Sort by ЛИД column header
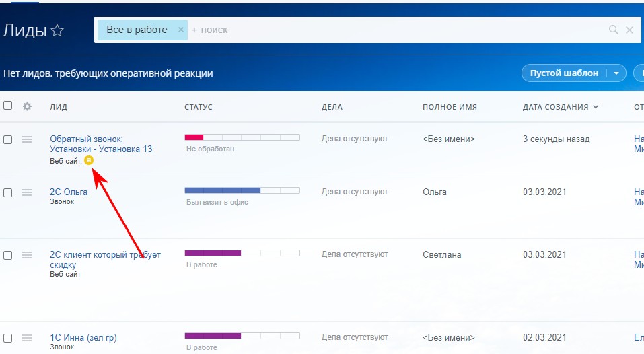Image resolution: width=644 pixels, height=354 pixels. tap(59, 107)
